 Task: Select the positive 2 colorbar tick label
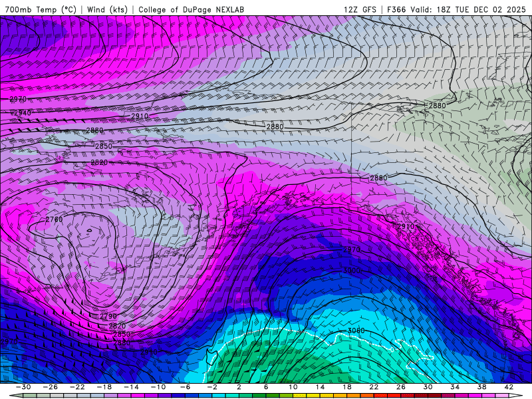(x=239, y=387)
